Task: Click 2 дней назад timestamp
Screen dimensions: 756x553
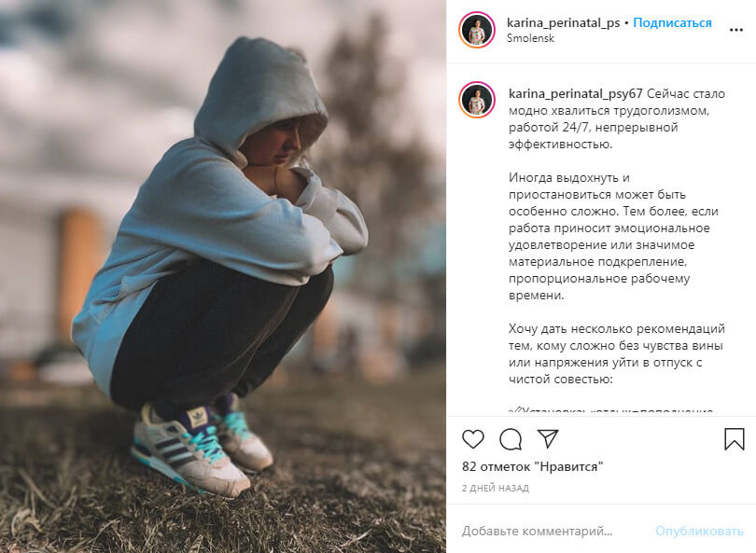Action: pyautogui.click(x=496, y=488)
